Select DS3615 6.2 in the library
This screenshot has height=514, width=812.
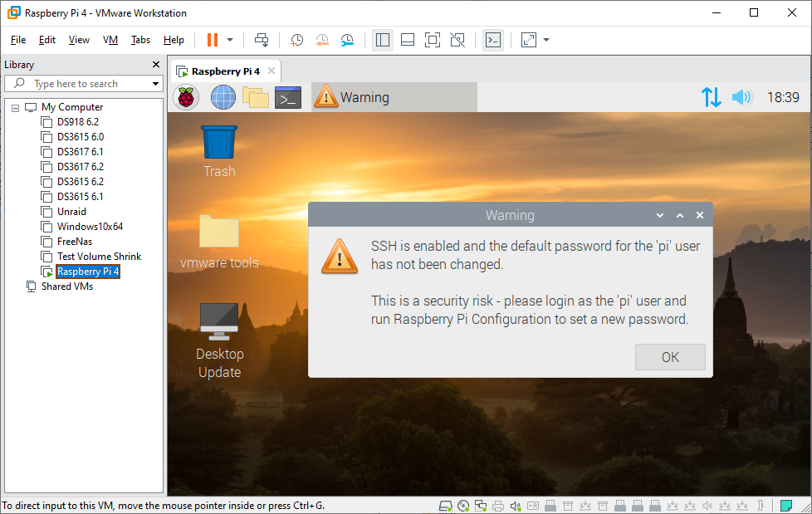81,182
